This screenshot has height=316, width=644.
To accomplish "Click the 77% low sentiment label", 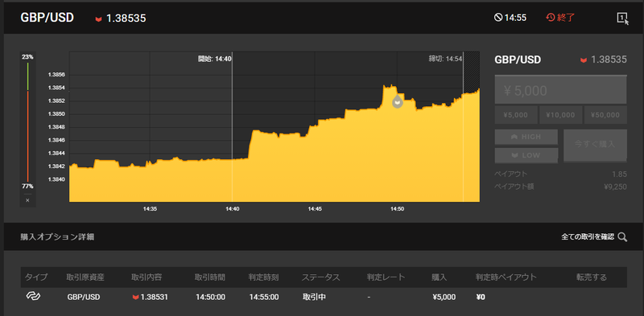I will coord(27,187).
